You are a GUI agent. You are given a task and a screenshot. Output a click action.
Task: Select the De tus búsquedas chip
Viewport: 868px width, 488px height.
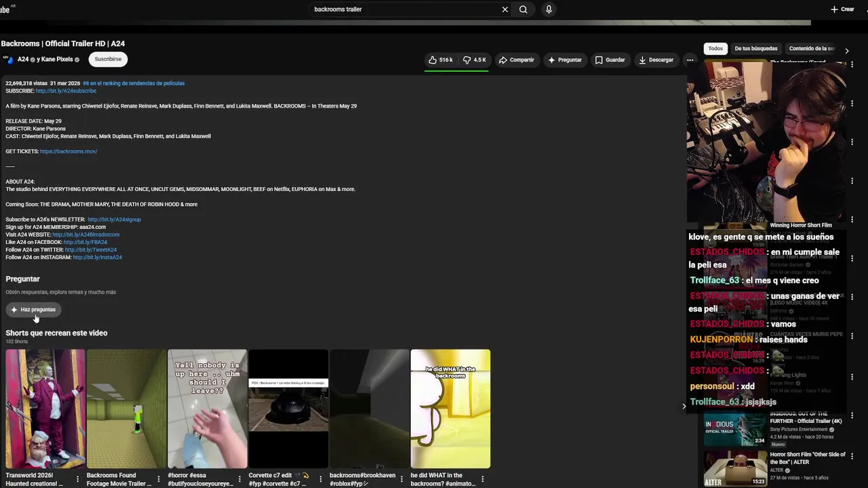click(756, 49)
